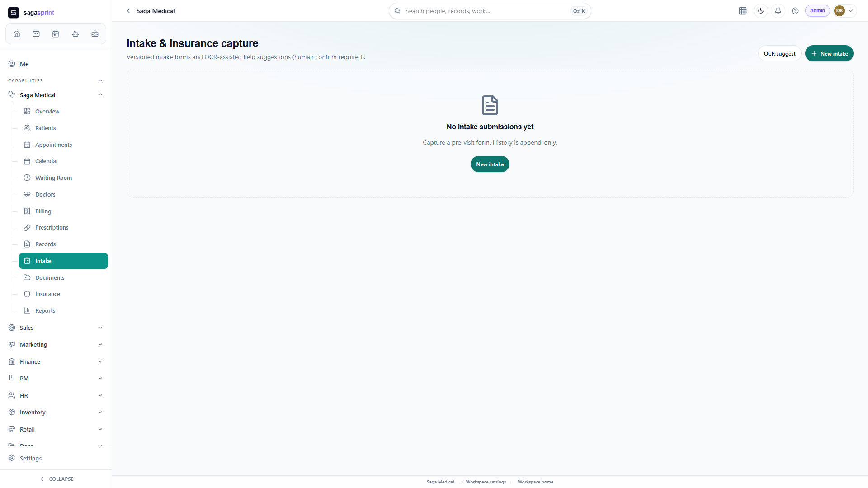Open the help question mark icon
868x488 pixels.
[795, 11]
